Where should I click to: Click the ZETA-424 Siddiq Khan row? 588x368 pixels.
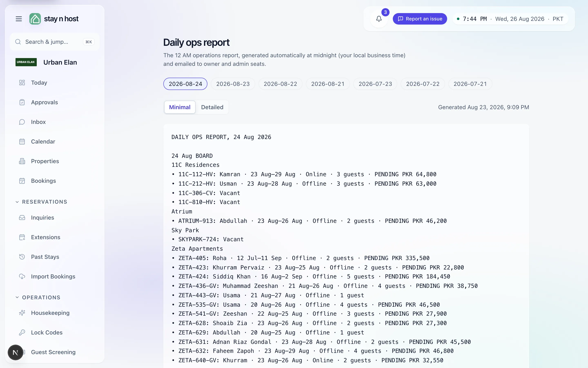[x=311, y=276]
